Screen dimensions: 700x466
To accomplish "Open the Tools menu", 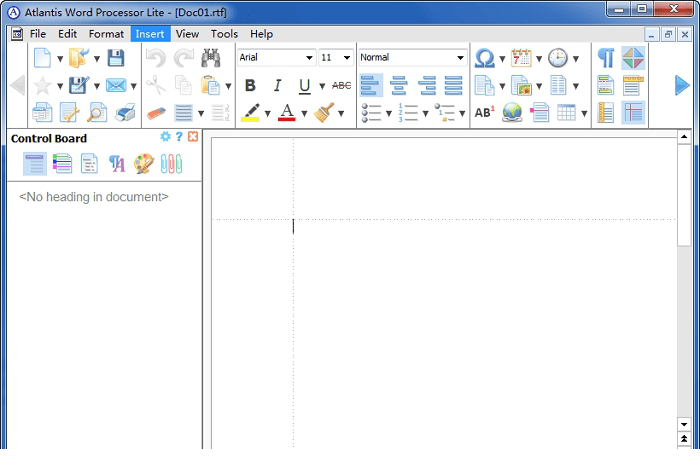I will [x=224, y=34].
